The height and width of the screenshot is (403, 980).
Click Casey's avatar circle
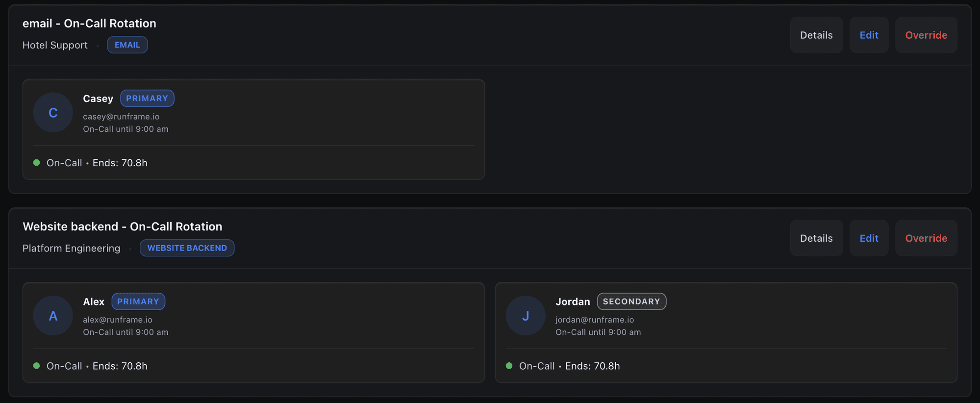click(x=53, y=112)
